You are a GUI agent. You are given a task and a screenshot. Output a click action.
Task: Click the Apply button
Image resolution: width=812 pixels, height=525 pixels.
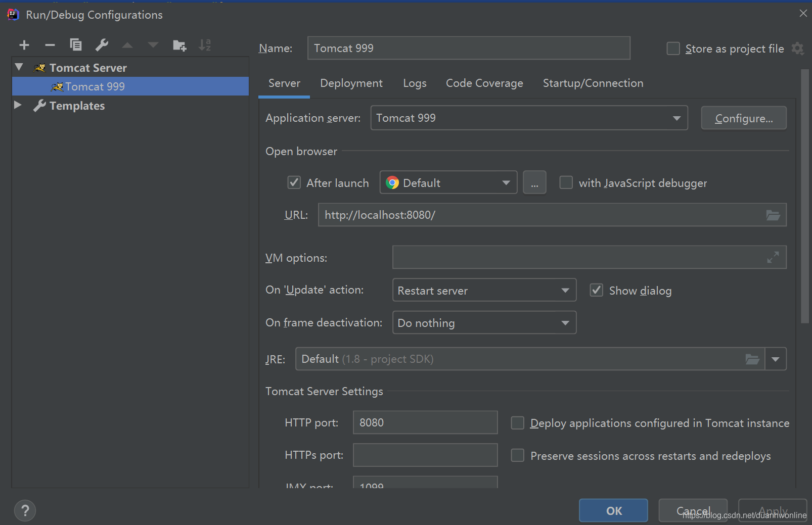tap(773, 511)
